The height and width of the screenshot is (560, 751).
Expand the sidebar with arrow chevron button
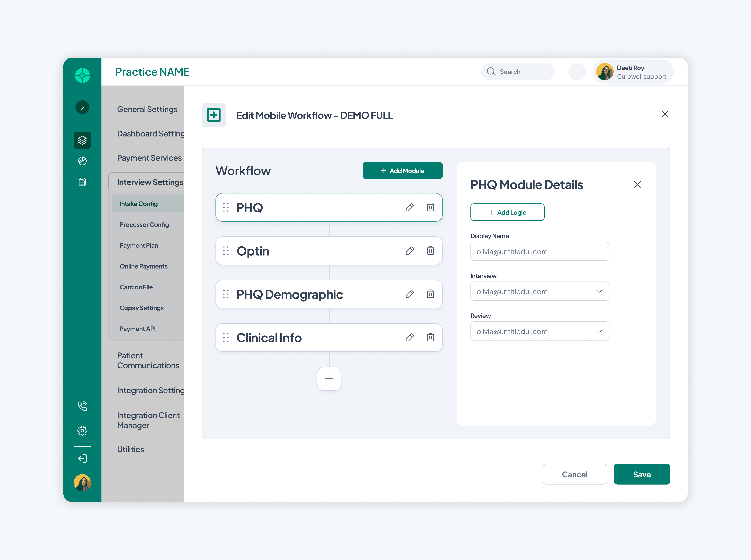point(82,107)
